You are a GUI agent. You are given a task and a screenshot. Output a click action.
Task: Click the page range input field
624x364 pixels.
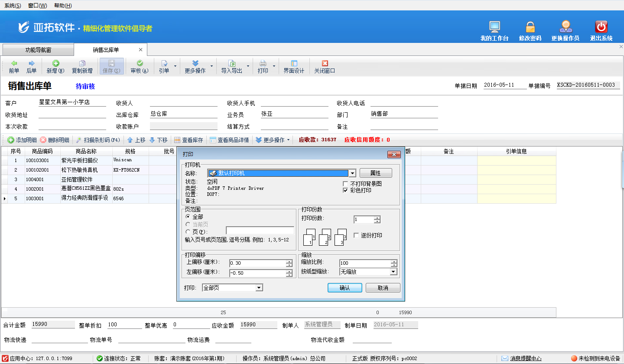tap(260, 231)
